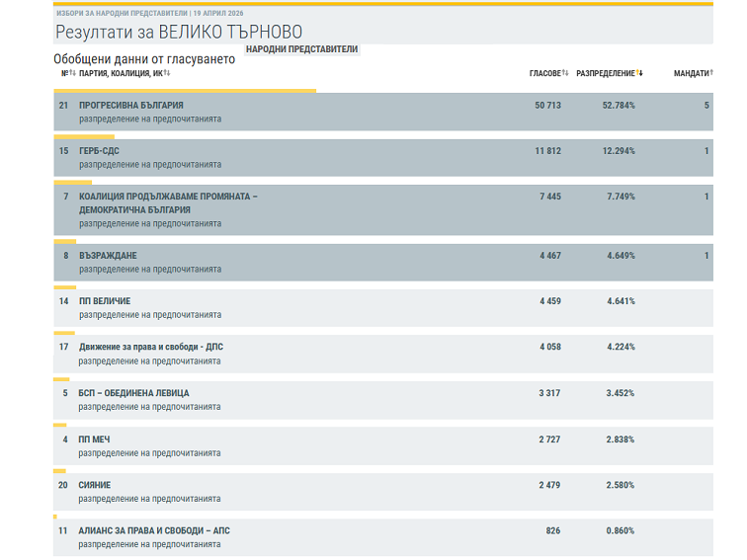Image resolution: width=747 pixels, height=560 pixels.
Task: Switch to НАРОДНИ ПРЕДСТАВИТЕЛИ tab
Action: tap(301, 48)
